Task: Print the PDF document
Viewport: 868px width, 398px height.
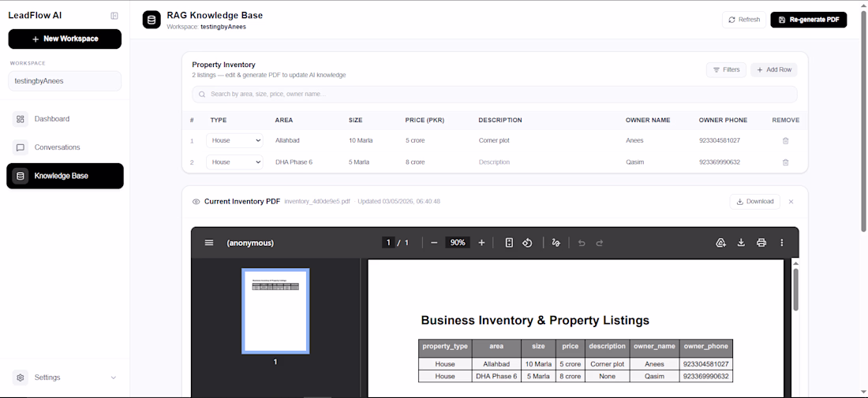Action: pos(761,243)
